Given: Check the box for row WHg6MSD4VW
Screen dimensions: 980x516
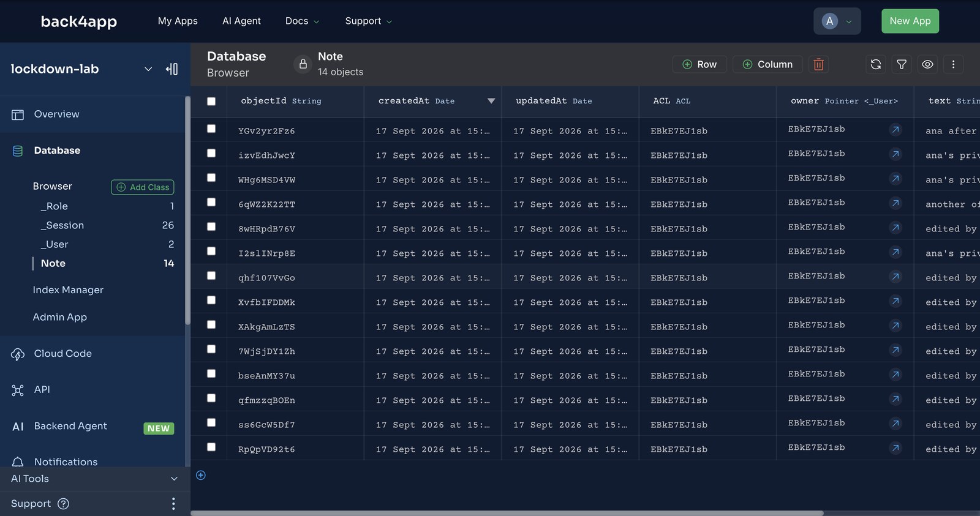Looking at the screenshot, I should click(x=211, y=178).
